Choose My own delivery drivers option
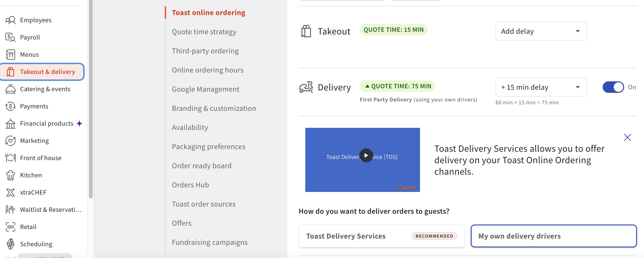The width and height of the screenshot is (644, 258). 553,236
